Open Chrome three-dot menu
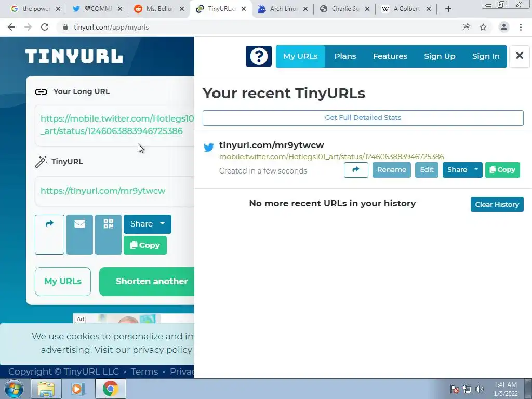This screenshot has width=532, height=399. tap(521, 27)
